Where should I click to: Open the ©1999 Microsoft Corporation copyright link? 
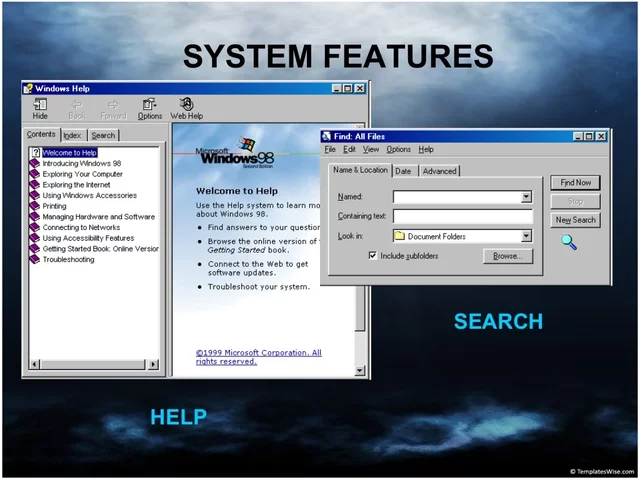coord(258,357)
